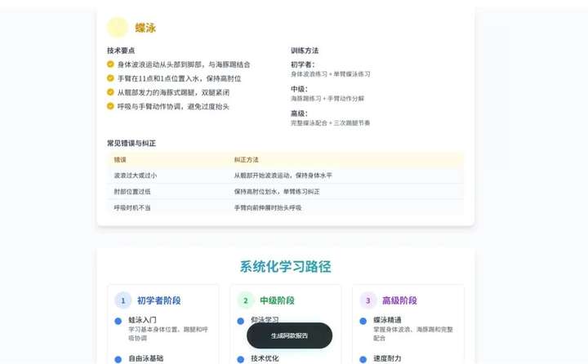Click the 中级阶段 card heading
588x364 pixels.
(x=277, y=300)
